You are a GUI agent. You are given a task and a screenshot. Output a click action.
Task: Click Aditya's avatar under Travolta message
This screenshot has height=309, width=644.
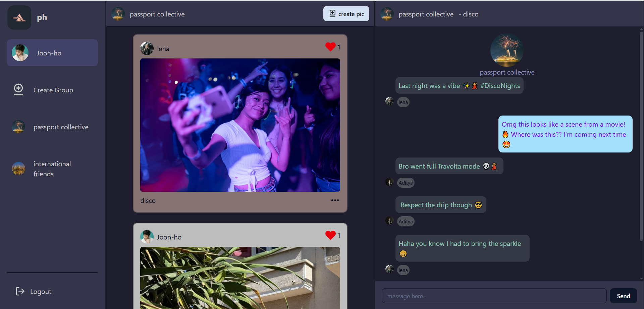point(389,182)
